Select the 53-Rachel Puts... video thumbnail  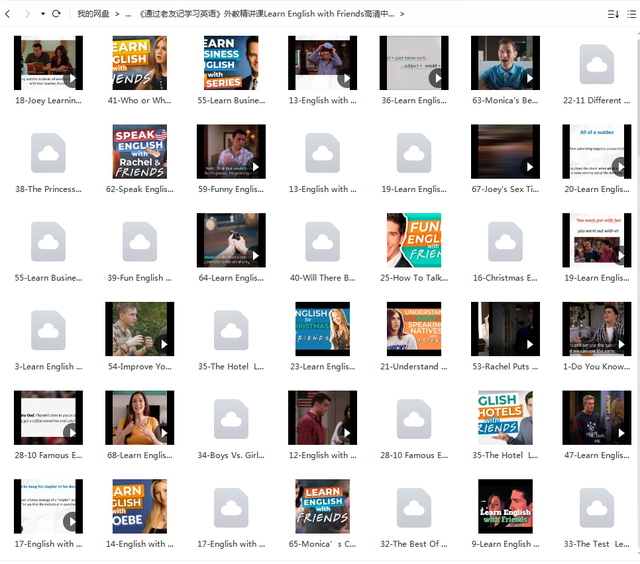[505, 329]
